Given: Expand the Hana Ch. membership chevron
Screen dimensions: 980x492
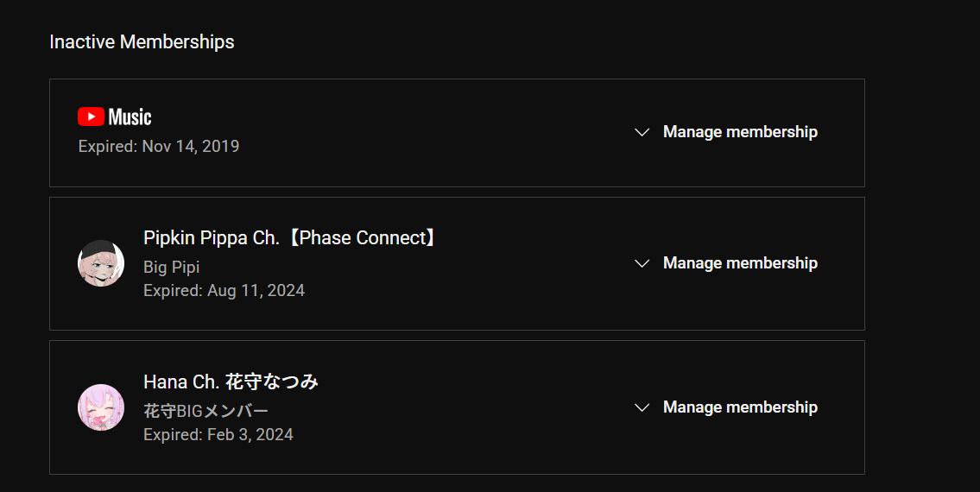Looking at the screenshot, I should pyautogui.click(x=642, y=407).
